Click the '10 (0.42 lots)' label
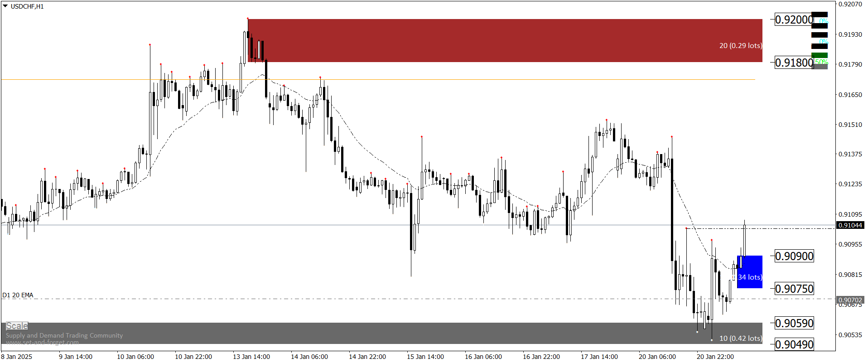This screenshot has height=363, width=868. click(741, 338)
